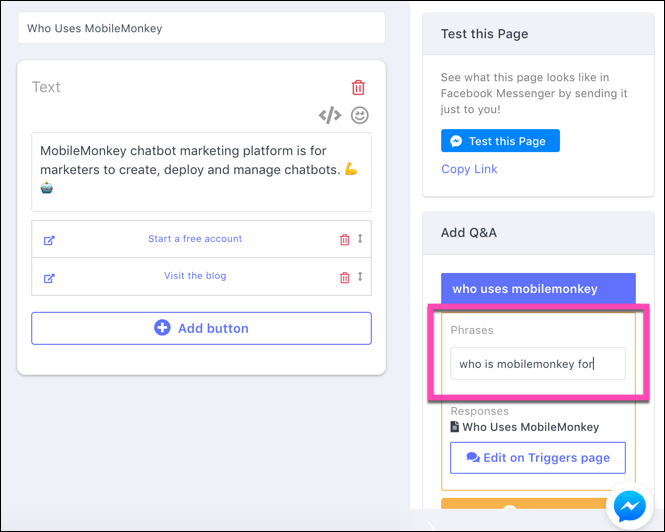Screen dimensions: 665x532
Task: Click reorder arrows on the 'Start a free account' row
Action: pos(360,238)
